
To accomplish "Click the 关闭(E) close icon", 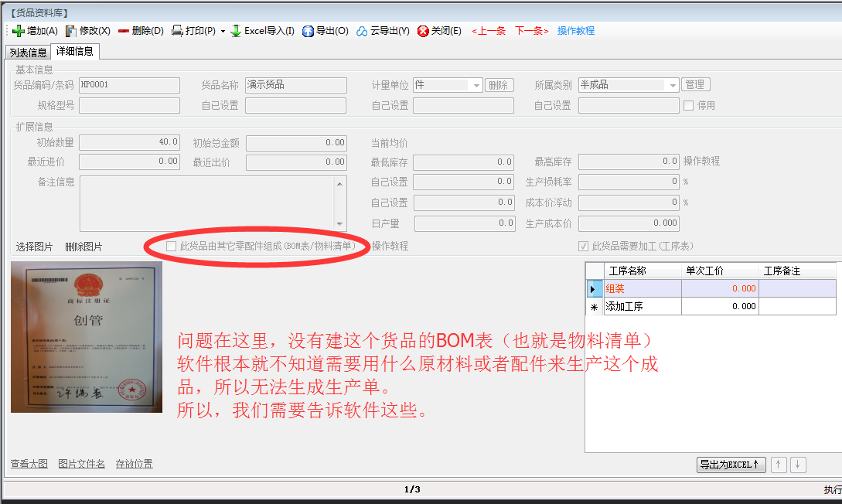I will click(x=424, y=32).
